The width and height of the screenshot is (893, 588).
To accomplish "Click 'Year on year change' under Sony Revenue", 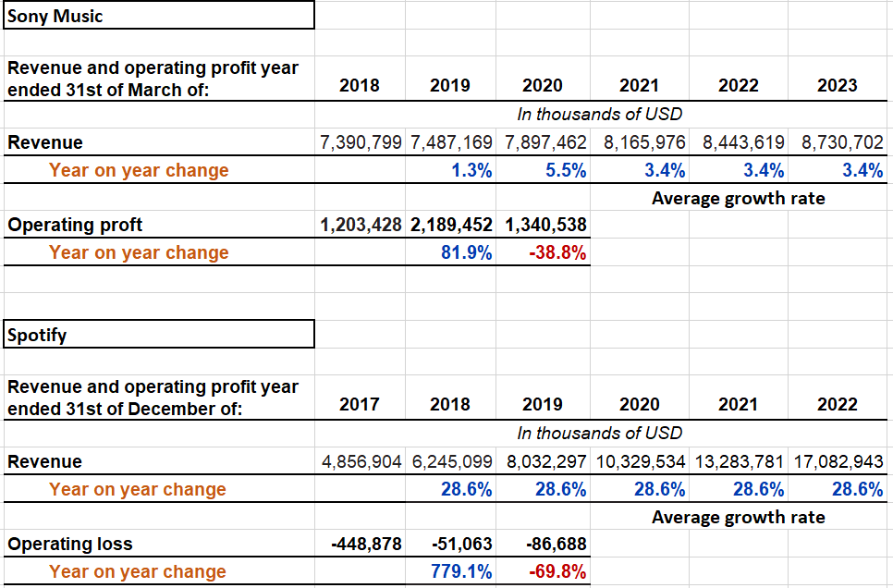I will coord(139,170).
